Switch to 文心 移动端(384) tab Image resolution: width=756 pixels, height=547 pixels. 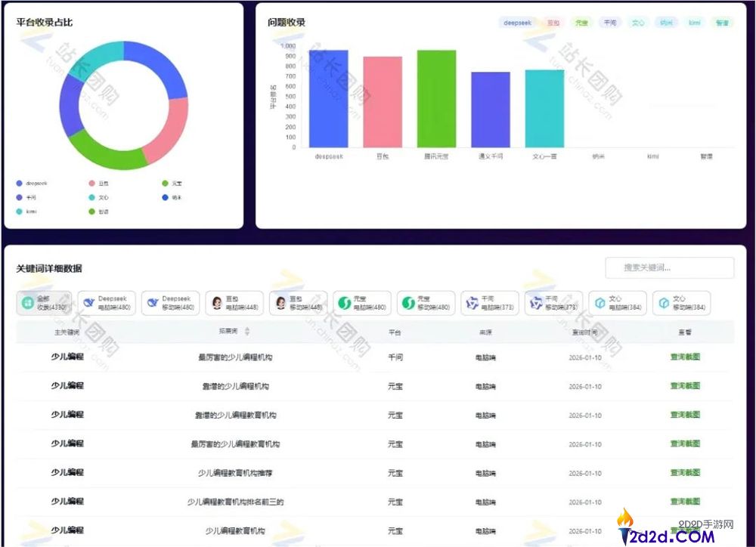[x=682, y=303]
